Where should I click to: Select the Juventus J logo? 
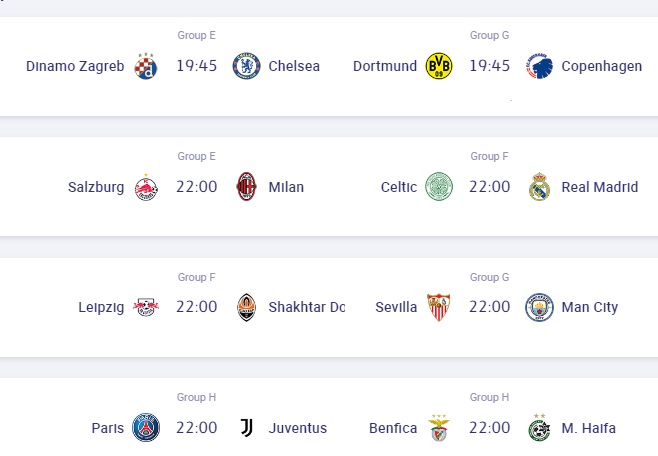[x=246, y=427]
